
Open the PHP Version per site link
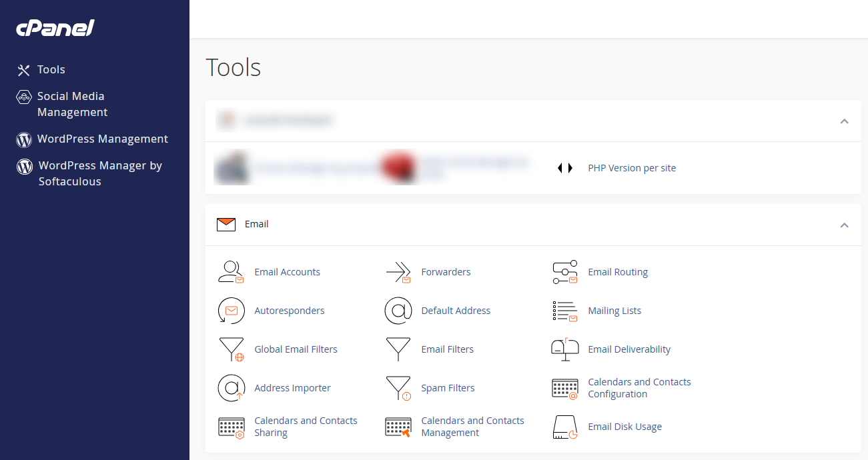[632, 168]
